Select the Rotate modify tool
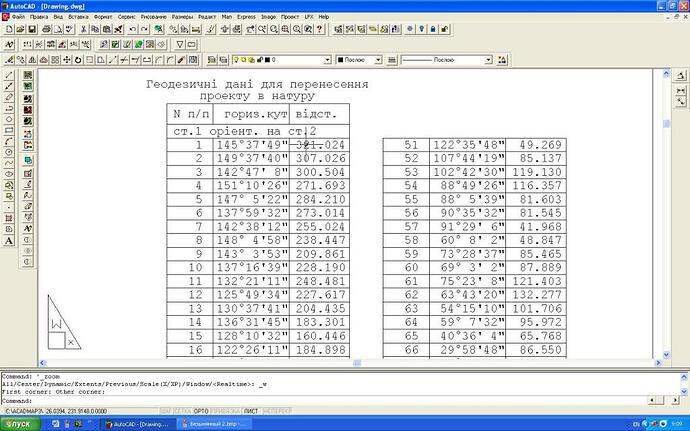 pos(78,59)
